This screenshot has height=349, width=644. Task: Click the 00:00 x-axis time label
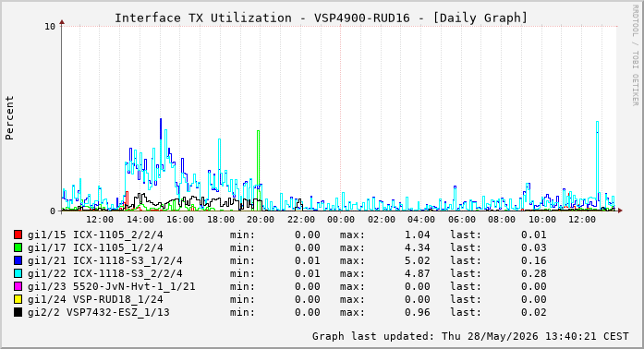341,220
